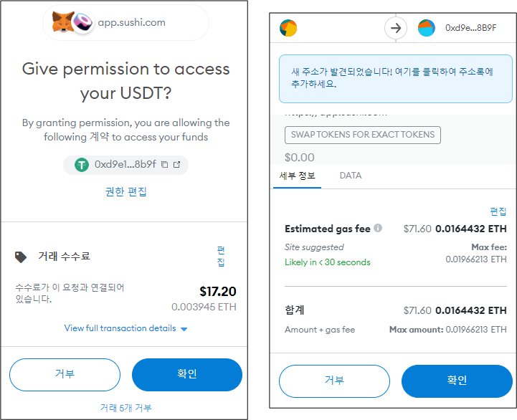The image size is (517, 420).
Task: Click the sender account avatar icon
Action: point(288,28)
